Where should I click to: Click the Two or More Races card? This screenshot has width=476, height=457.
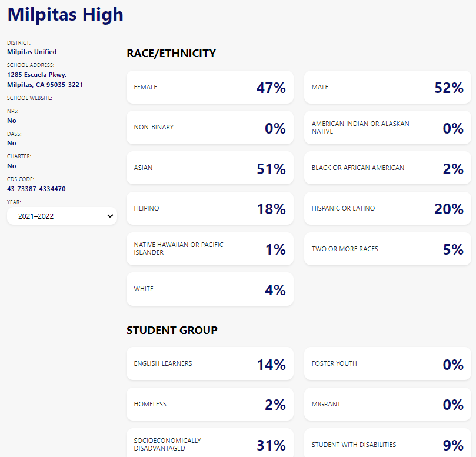[387, 249]
